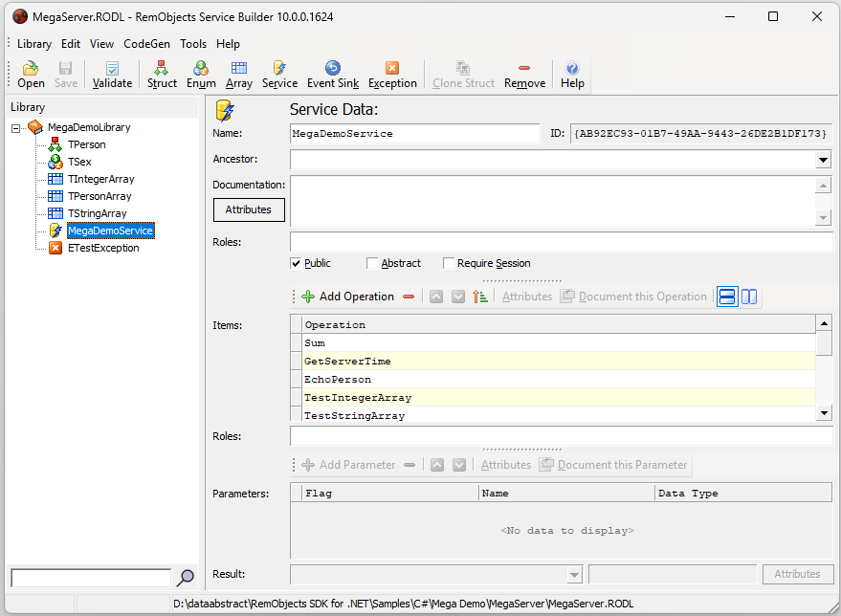Click the red minus remove operation icon
Viewport: 841px width, 616px height.
[409, 297]
